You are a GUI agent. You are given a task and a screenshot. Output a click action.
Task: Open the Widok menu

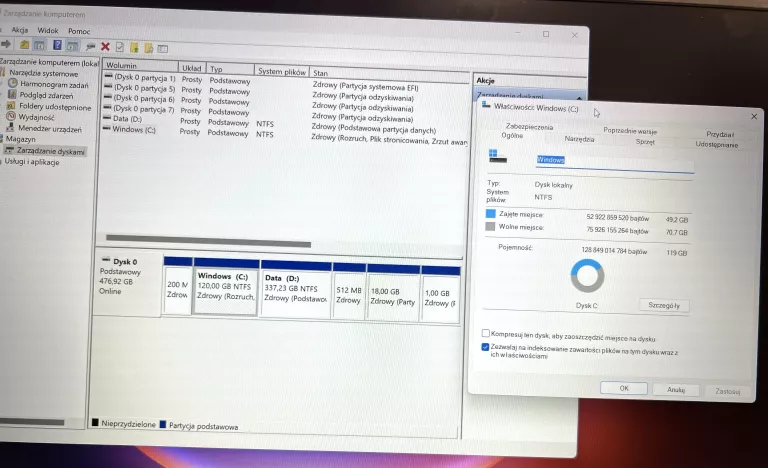point(48,30)
